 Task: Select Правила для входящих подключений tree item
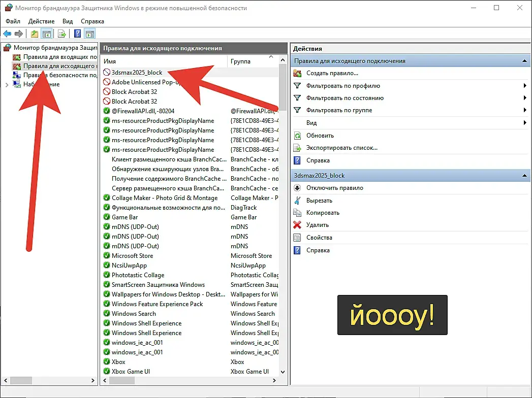coord(60,57)
